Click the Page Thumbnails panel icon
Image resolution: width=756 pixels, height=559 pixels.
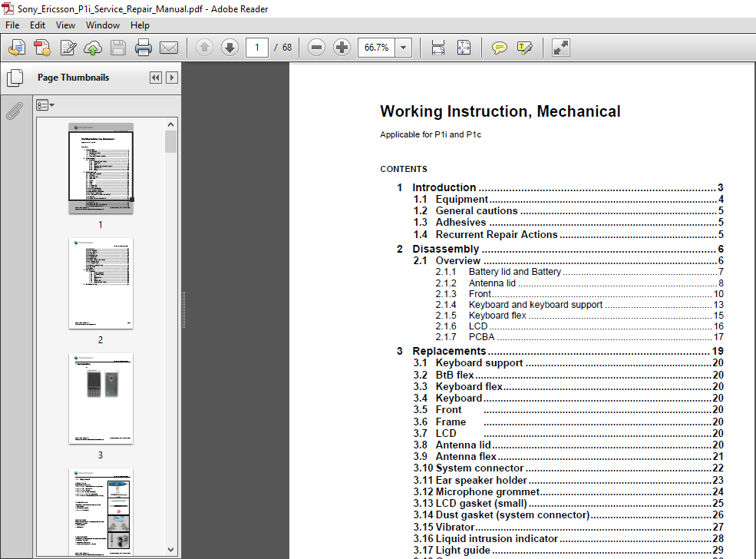coord(15,78)
